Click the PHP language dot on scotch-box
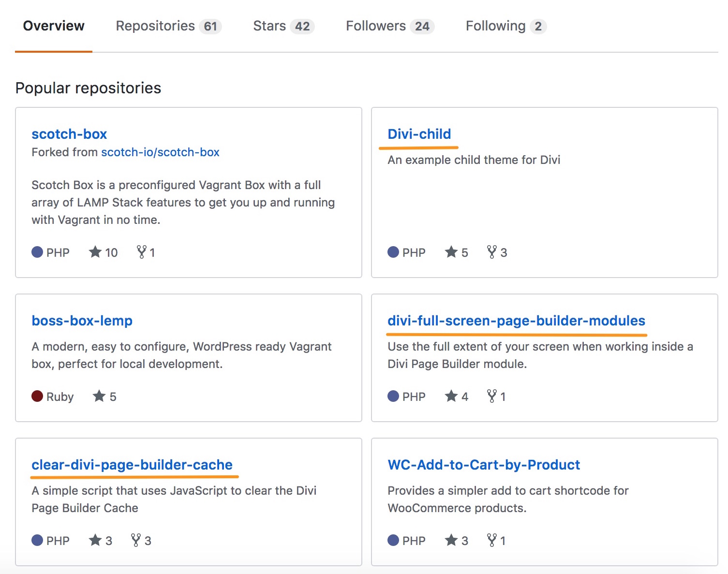 pyautogui.click(x=37, y=252)
